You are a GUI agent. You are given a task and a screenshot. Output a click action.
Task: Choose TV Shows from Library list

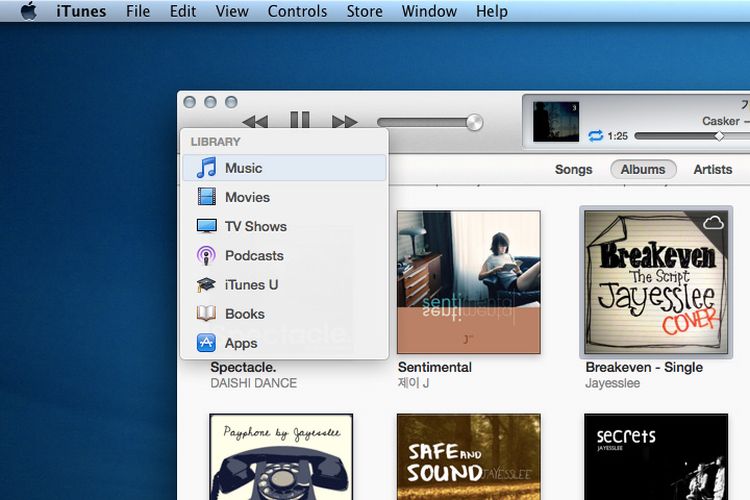click(x=284, y=226)
